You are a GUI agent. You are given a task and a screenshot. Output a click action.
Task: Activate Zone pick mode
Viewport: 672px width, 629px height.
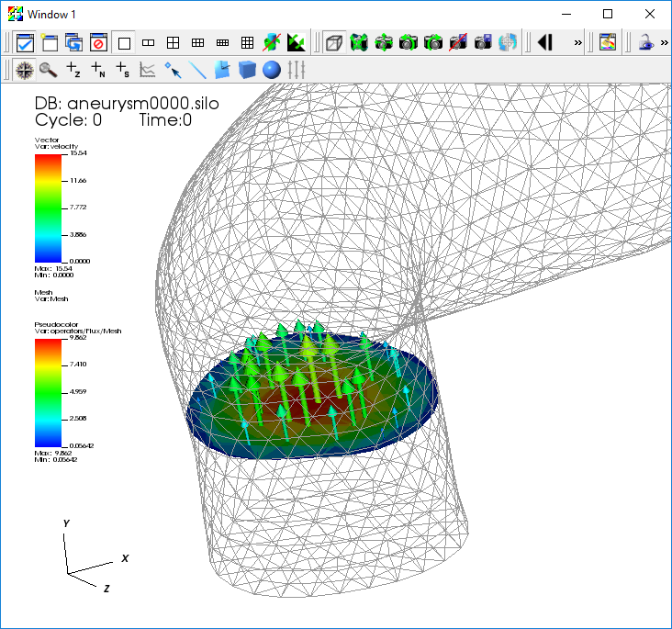click(x=73, y=70)
